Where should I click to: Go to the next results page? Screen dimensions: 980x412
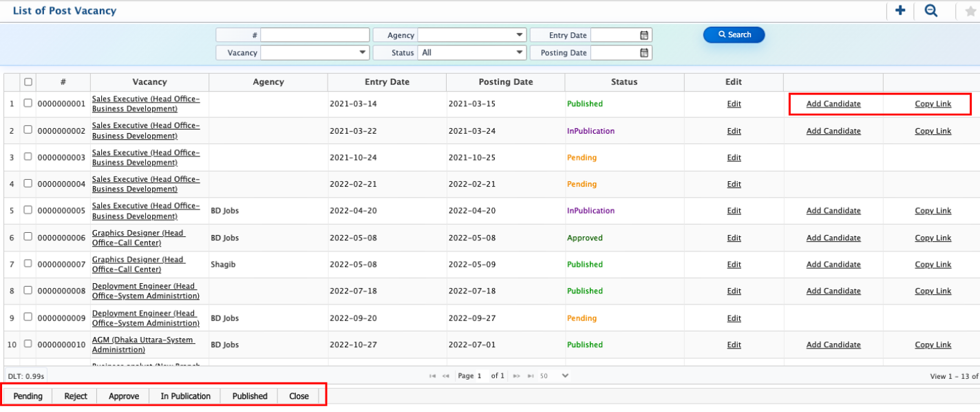(516, 376)
